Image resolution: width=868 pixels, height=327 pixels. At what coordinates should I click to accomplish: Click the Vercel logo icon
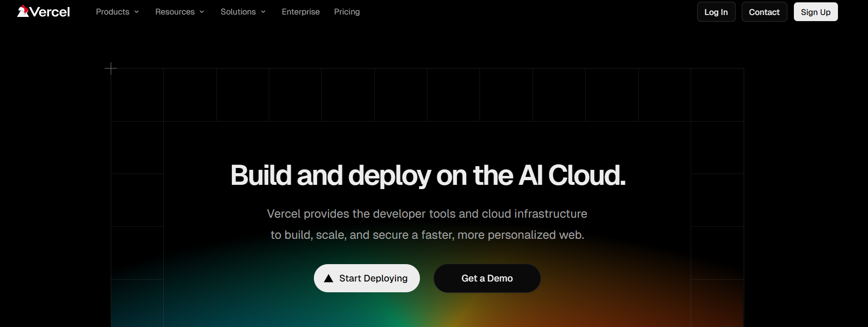23,11
